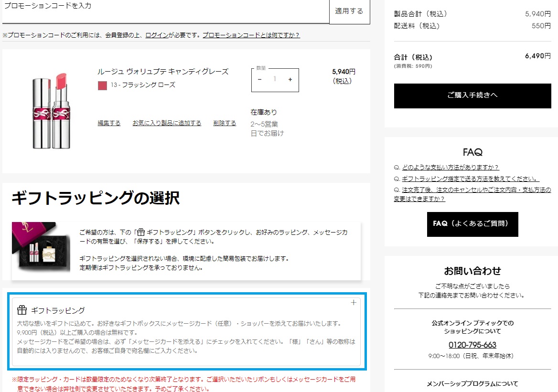Click ご購入手続きへ checkout button
This screenshot has width=558, height=392.
tap(472, 95)
